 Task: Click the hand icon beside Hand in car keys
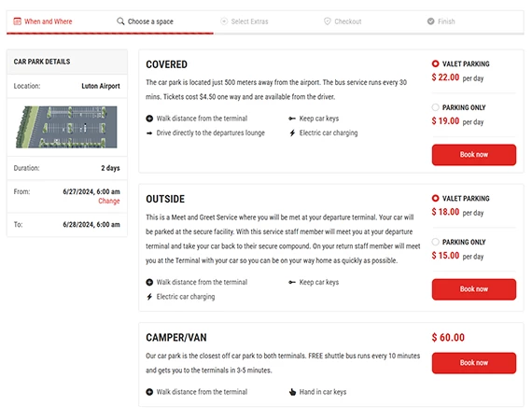click(x=292, y=392)
